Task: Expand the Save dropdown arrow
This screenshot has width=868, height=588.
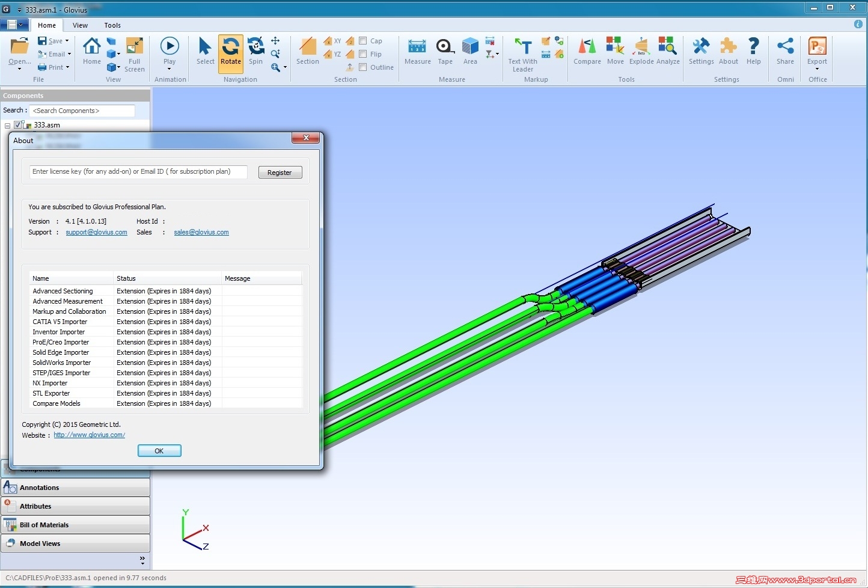Action: coord(67,41)
